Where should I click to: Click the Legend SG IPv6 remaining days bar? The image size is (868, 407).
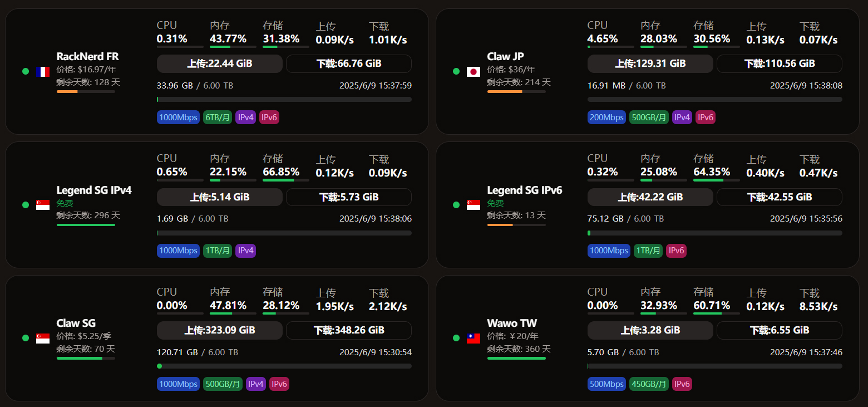tap(516, 225)
